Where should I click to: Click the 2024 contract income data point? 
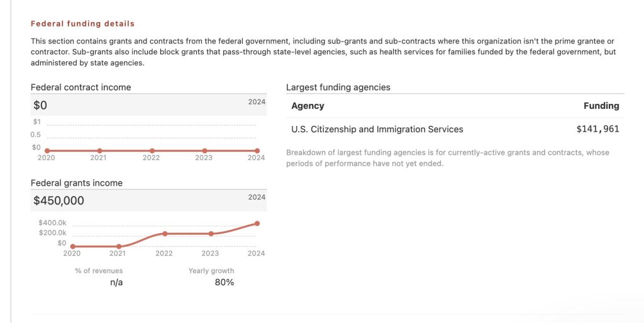point(257,151)
